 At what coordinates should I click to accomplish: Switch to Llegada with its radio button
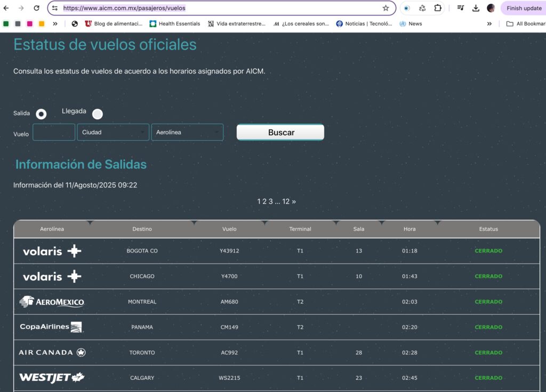tap(98, 113)
